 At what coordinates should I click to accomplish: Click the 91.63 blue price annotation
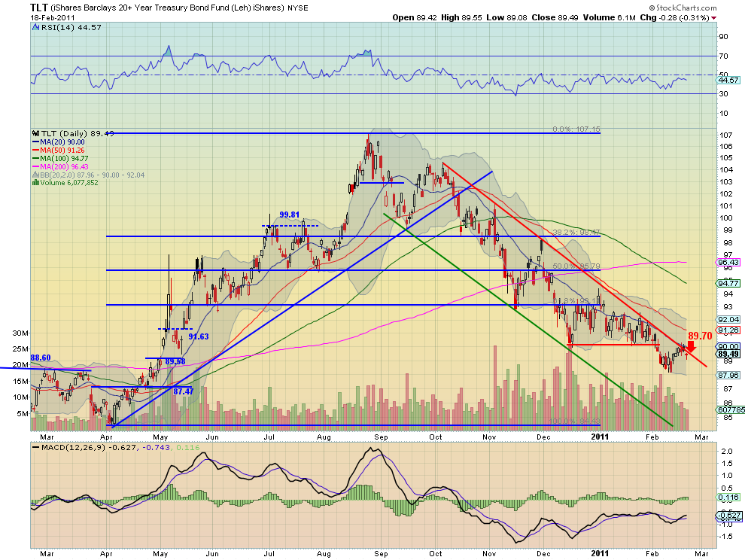pyautogui.click(x=199, y=336)
